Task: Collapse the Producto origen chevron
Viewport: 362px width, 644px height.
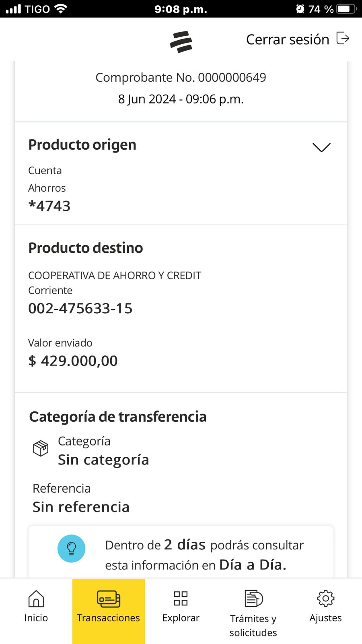Action: (x=321, y=147)
